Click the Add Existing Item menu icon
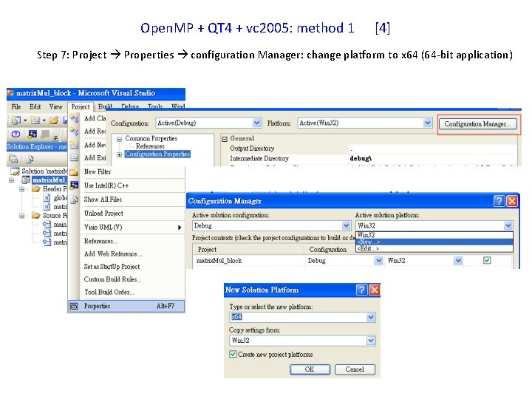532x399 pixels. pyautogui.click(x=75, y=158)
